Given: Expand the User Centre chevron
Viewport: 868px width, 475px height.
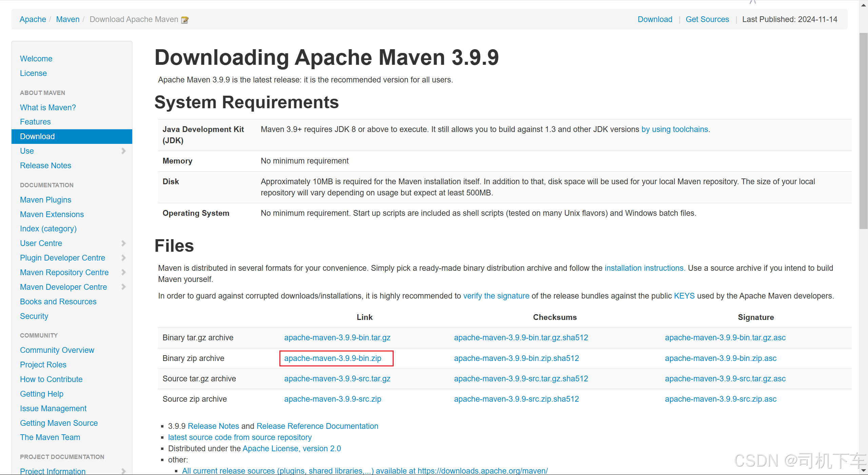Looking at the screenshot, I should [x=123, y=243].
